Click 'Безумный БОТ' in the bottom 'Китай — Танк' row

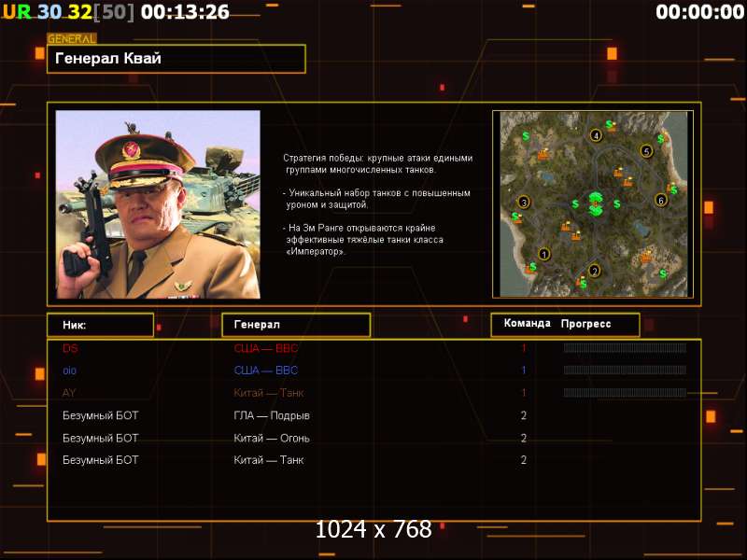[x=101, y=460]
